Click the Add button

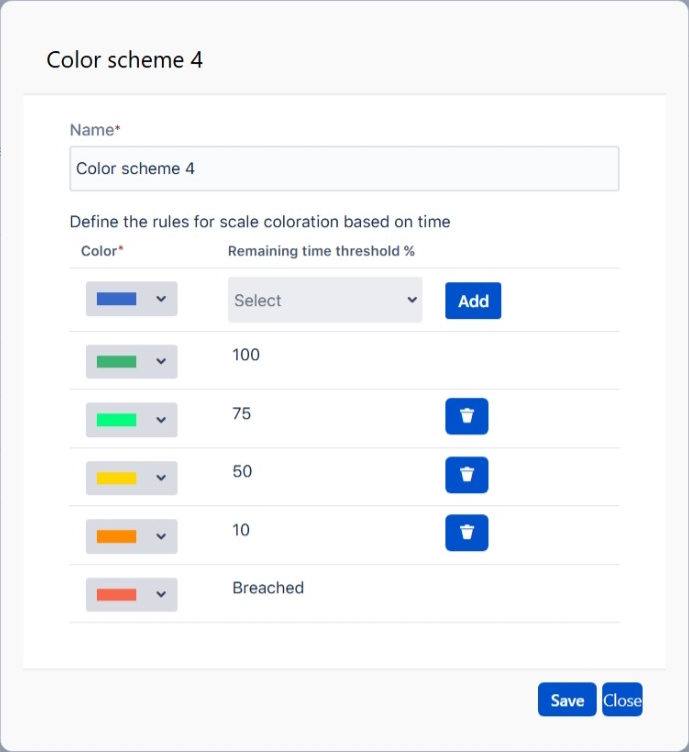(x=473, y=301)
